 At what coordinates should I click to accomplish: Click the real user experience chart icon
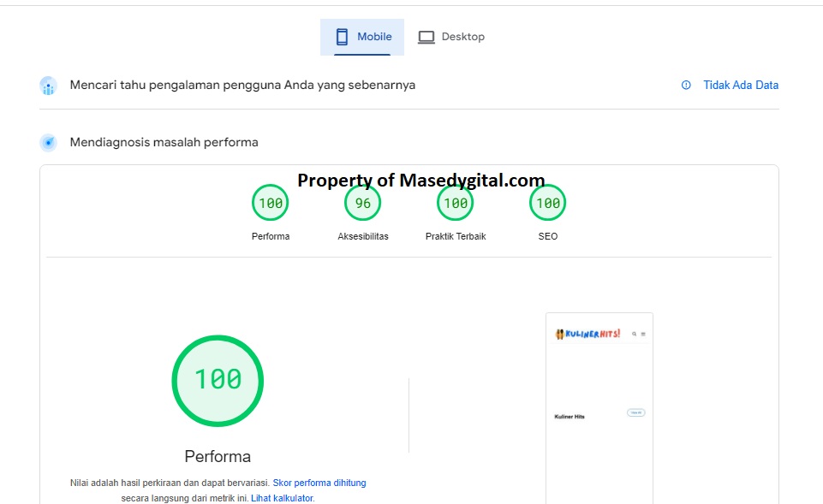(48, 86)
